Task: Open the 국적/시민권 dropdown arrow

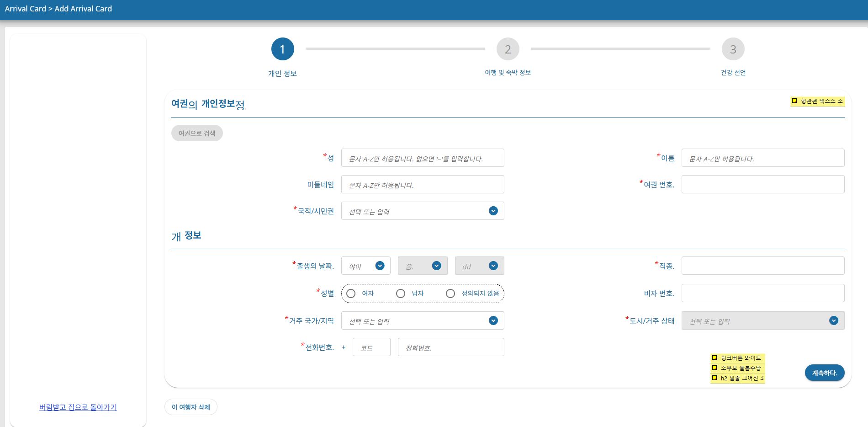Action: 493,211
